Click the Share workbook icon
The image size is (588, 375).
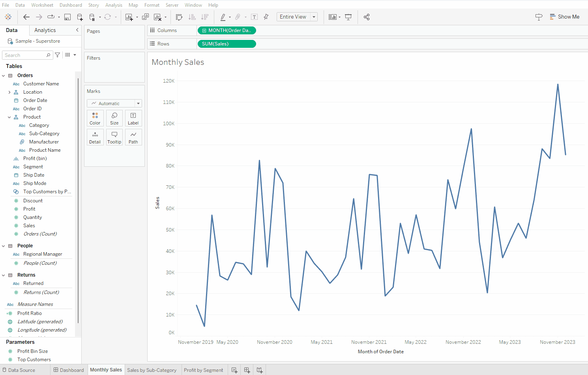(367, 17)
